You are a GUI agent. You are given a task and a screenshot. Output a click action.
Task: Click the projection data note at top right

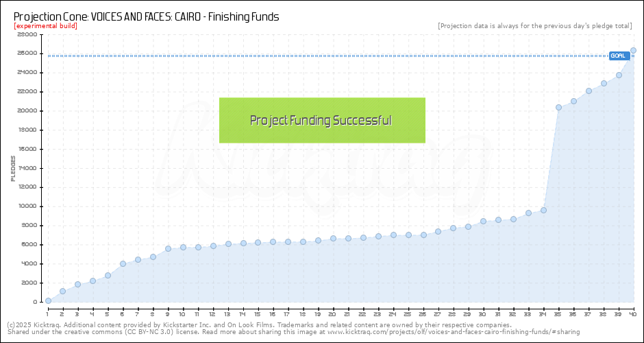click(534, 26)
